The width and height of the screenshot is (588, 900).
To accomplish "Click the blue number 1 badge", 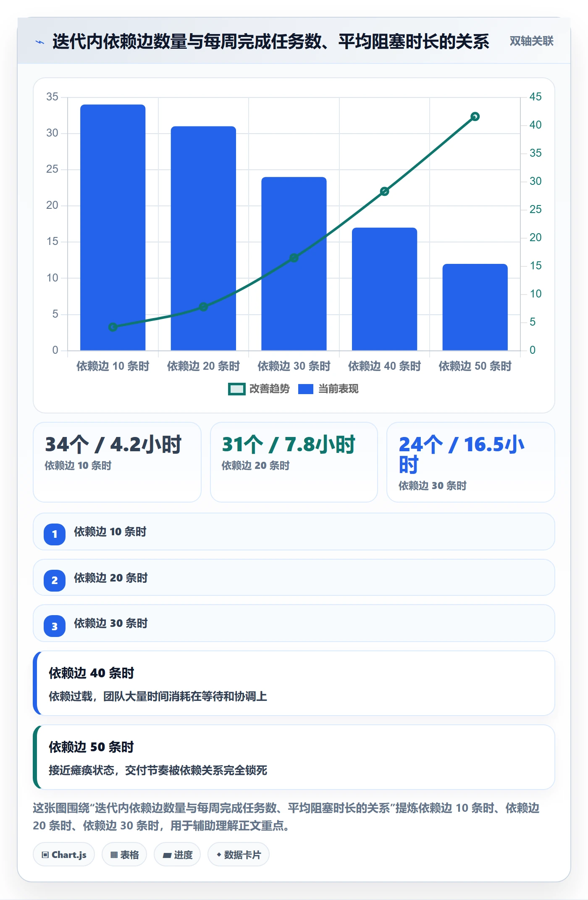I will [55, 534].
